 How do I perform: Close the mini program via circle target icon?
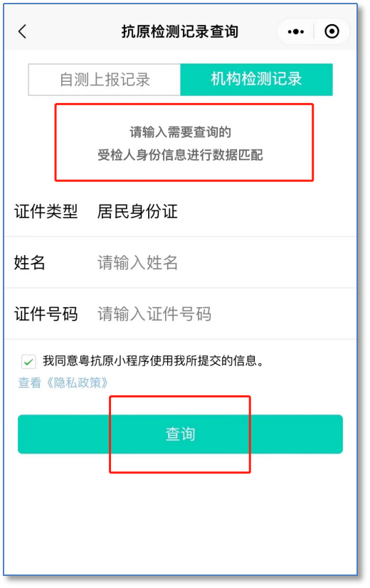[x=332, y=31]
